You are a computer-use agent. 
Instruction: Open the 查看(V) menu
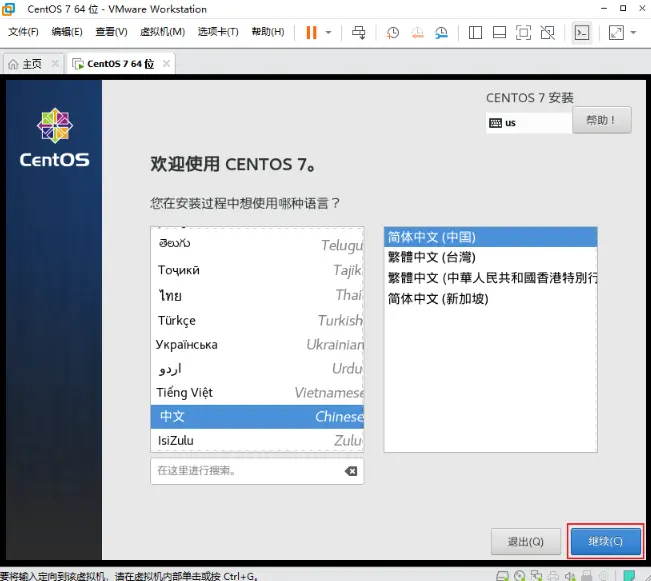click(x=111, y=32)
